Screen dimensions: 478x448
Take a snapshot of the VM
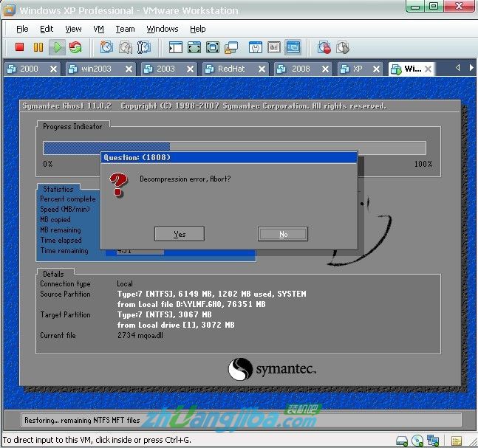click(x=106, y=47)
